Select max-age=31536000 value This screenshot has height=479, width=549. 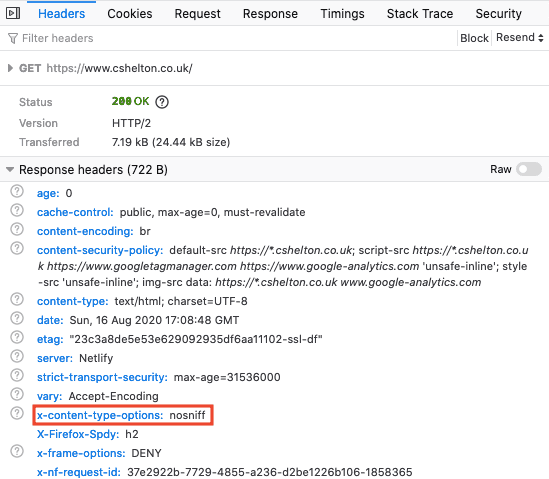[227, 377]
